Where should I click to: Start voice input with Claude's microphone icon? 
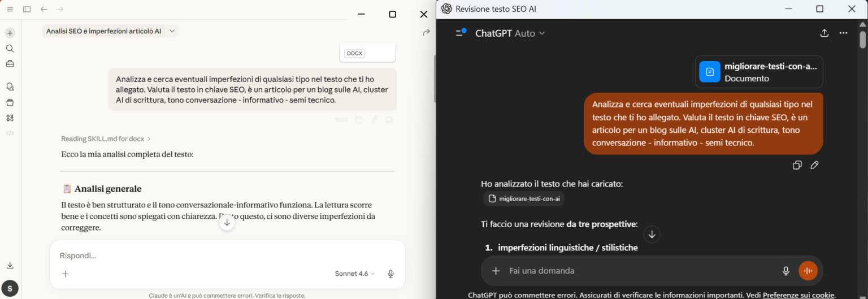390,274
